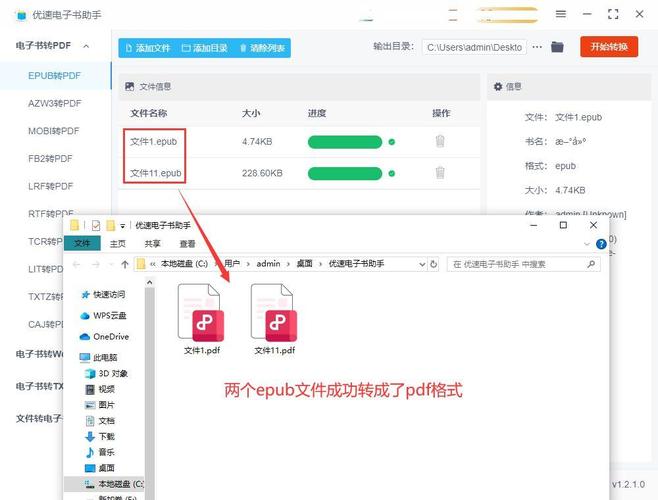Open quick access toolbar dropdown arrow in Explorer

123,226
